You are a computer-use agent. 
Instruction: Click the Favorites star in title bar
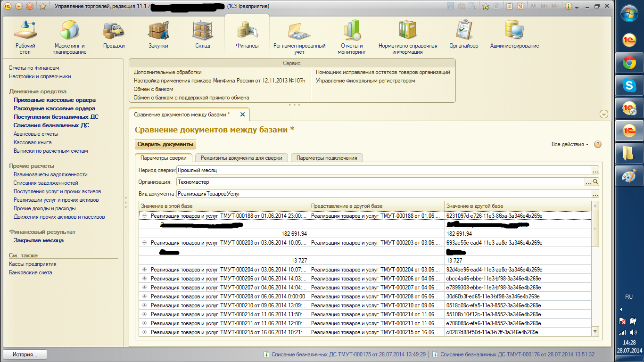click(x=43, y=6)
